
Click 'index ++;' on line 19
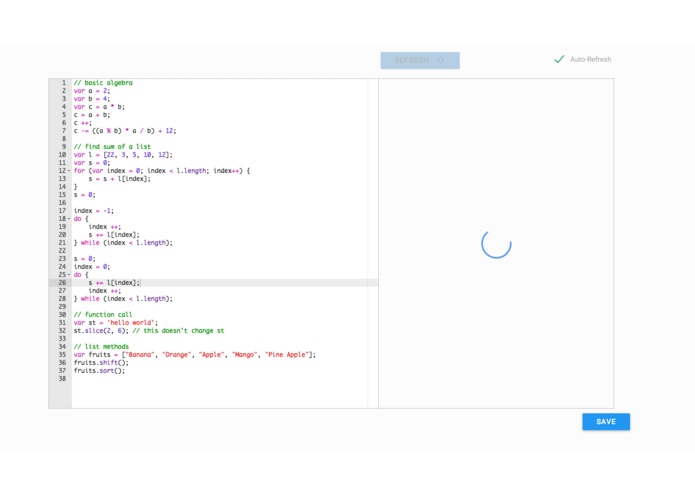point(105,227)
